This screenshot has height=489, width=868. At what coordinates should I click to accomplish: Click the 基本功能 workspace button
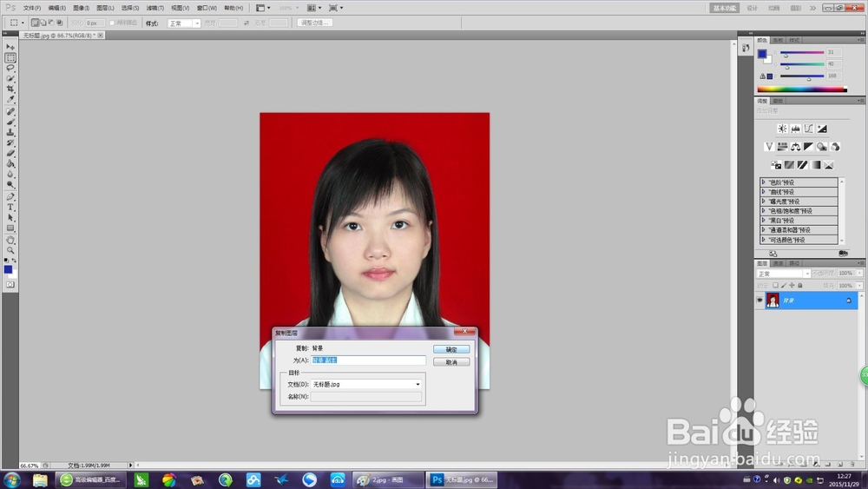pos(724,8)
